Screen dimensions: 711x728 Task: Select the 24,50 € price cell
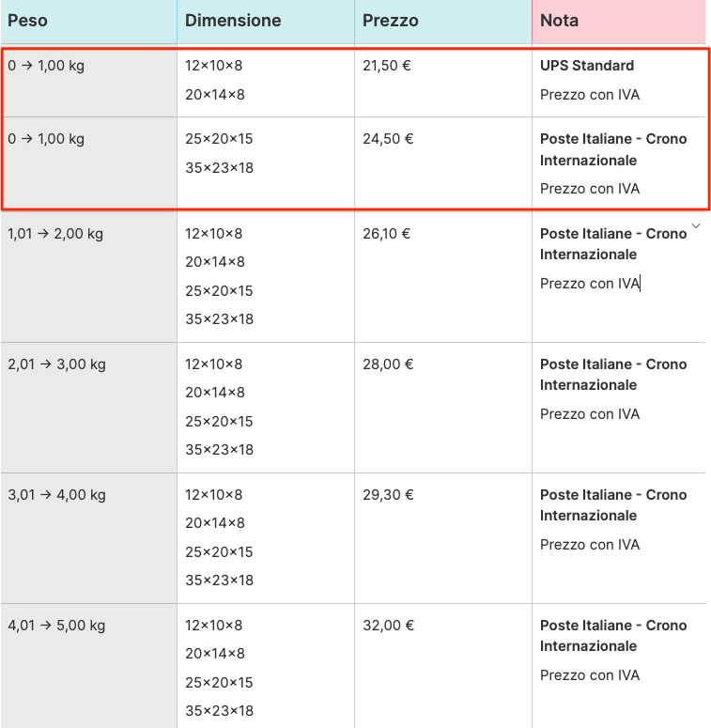click(x=387, y=139)
